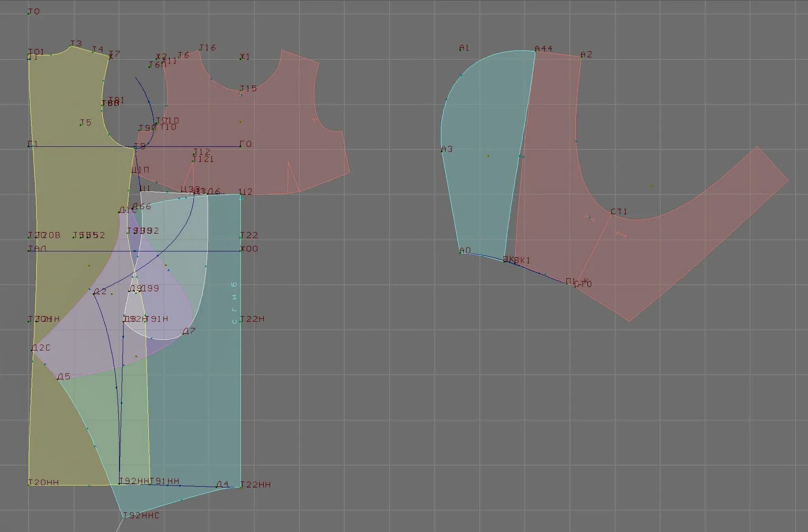
Task: Select point Д4 on the hem line
Action: (217, 487)
